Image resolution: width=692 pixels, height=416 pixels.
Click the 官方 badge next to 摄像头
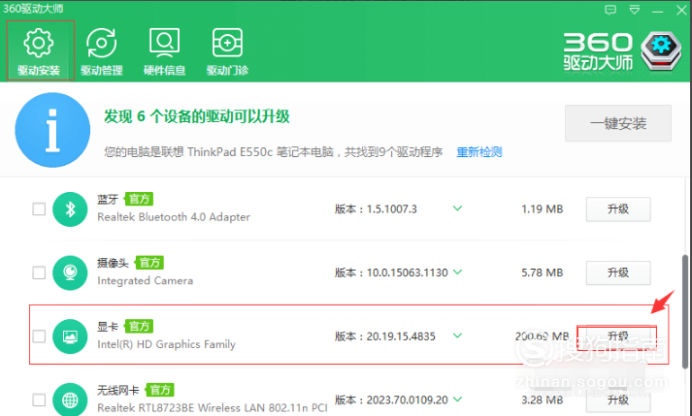pos(150,263)
